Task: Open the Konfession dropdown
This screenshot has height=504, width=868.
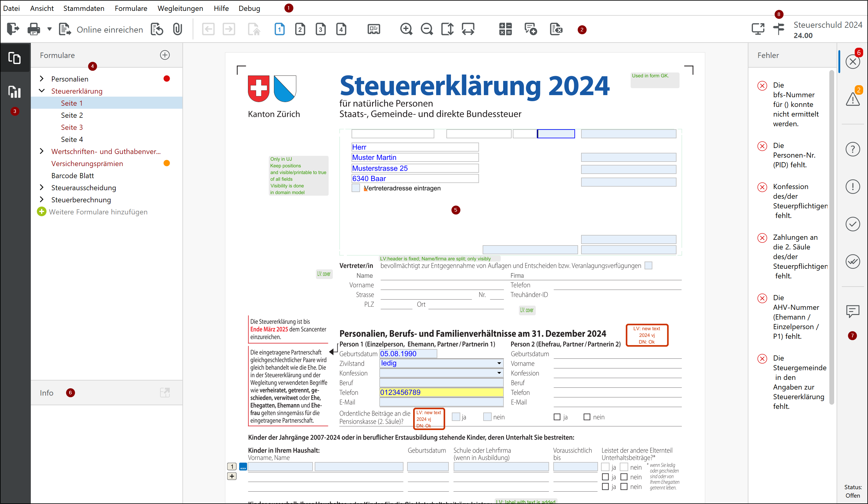Action: pyautogui.click(x=499, y=373)
